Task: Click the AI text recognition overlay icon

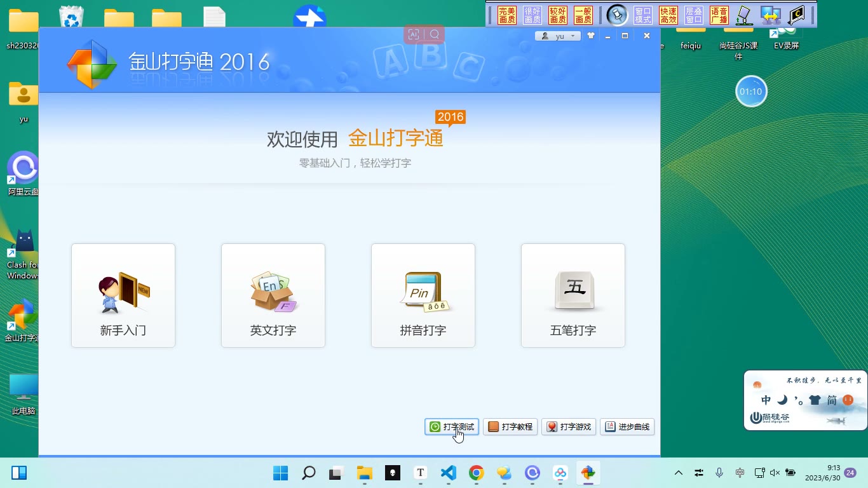Action: pos(414,34)
